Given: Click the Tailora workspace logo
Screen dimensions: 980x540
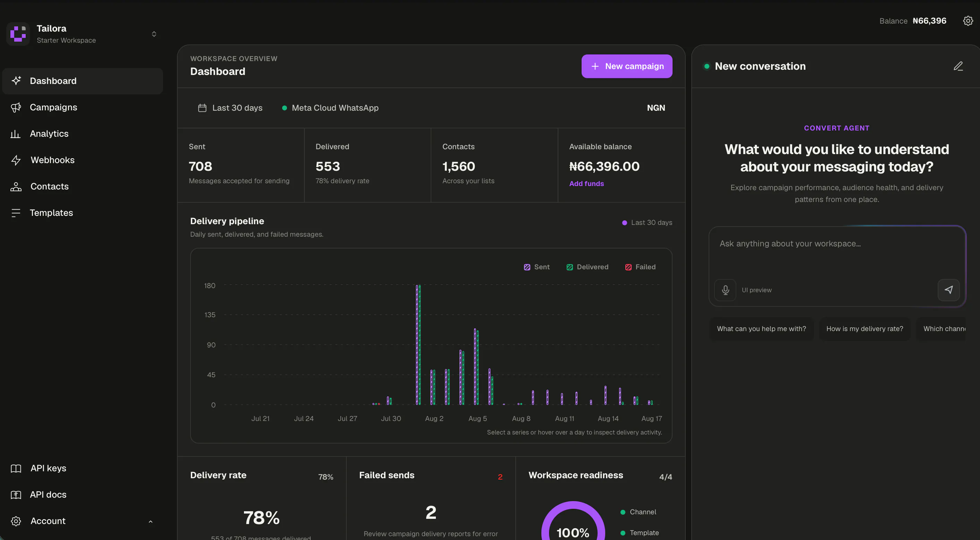Looking at the screenshot, I should tap(18, 34).
